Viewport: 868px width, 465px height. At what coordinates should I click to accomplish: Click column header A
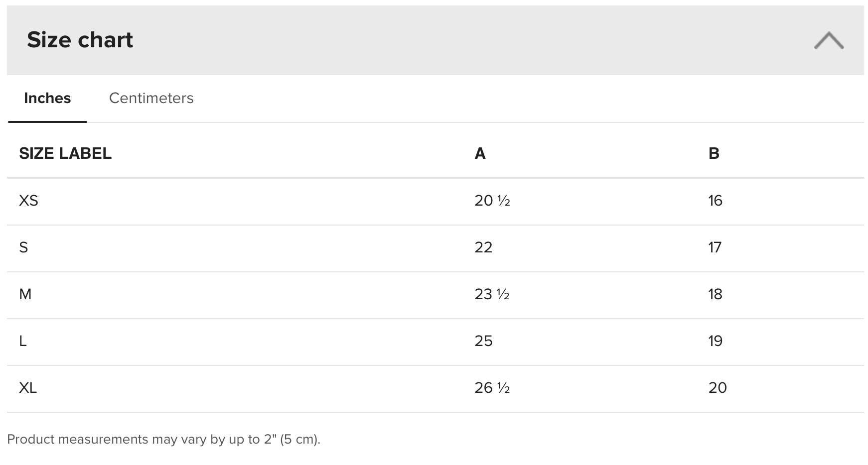pos(480,153)
